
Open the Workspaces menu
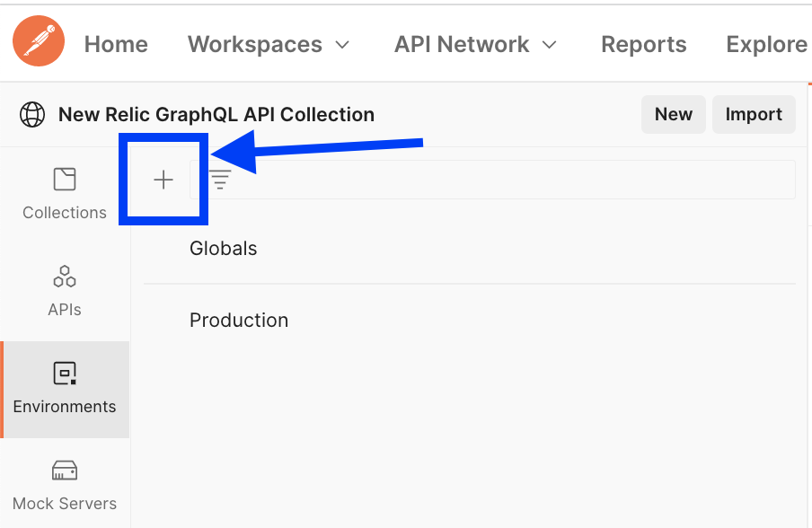255,45
